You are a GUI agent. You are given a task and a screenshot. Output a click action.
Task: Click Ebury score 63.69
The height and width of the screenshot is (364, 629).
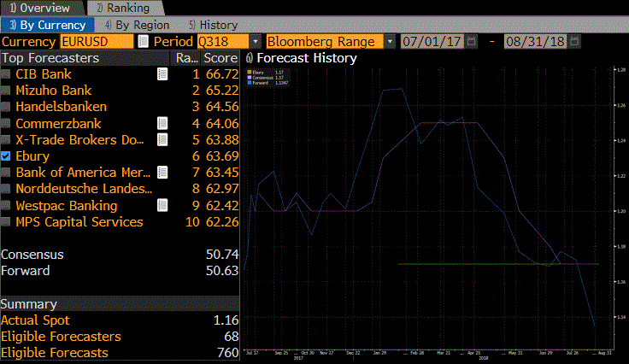(222, 156)
